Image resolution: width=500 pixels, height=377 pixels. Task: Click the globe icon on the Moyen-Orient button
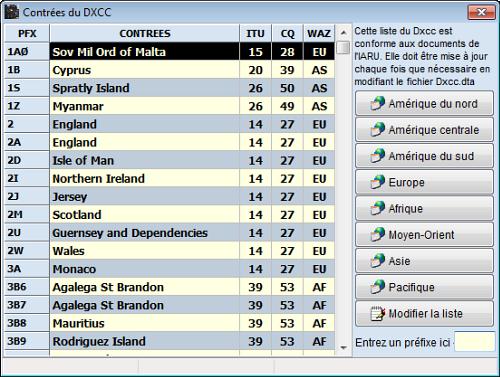click(x=378, y=234)
